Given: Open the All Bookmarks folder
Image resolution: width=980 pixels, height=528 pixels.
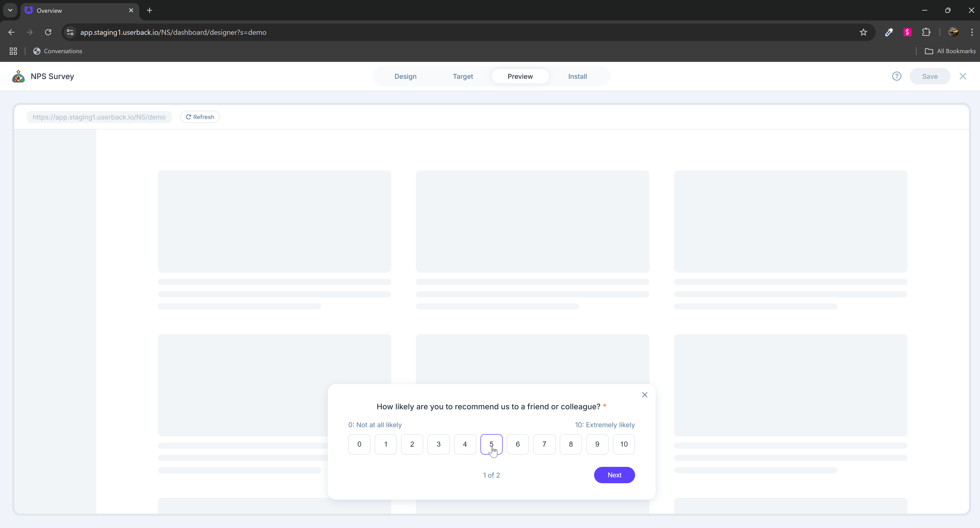Looking at the screenshot, I should pyautogui.click(x=950, y=51).
